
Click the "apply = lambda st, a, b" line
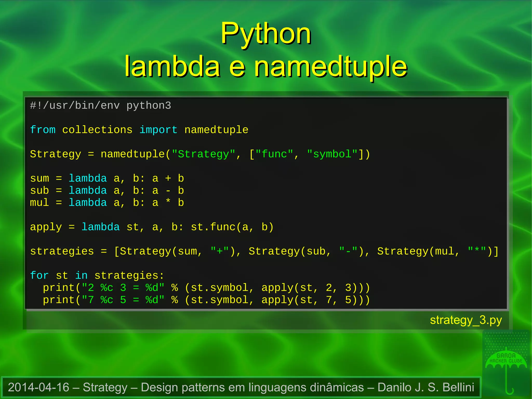(152, 227)
